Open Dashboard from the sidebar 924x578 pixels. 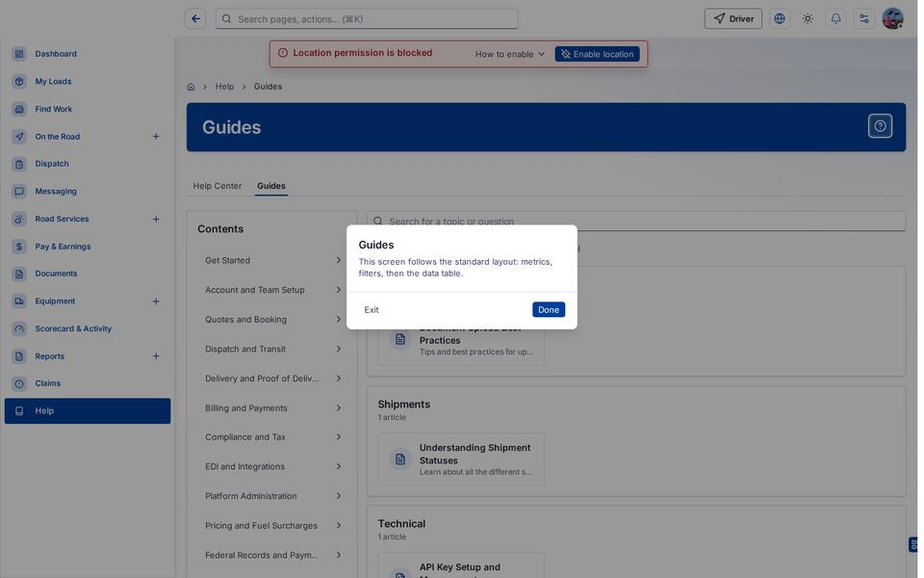pos(88,54)
